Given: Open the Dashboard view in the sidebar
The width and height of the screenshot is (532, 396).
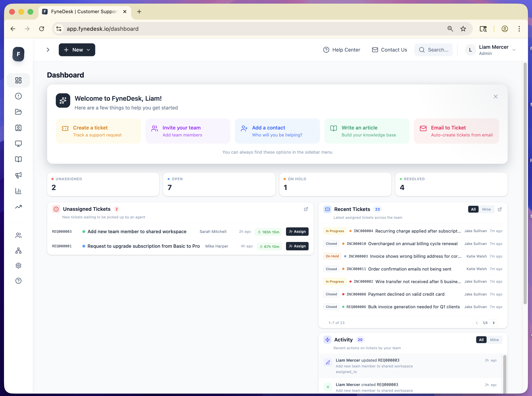Looking at the screenshot, I should coord(18,80).
